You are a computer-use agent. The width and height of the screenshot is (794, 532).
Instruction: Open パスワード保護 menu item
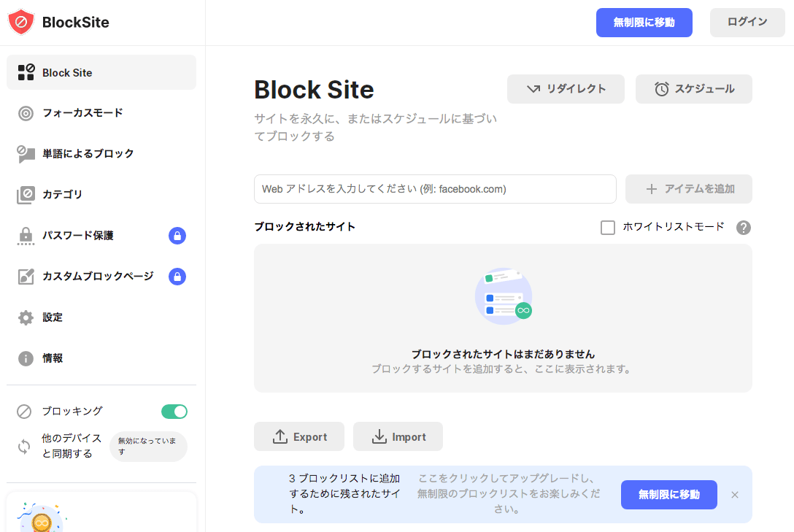[x=101, y=236]
